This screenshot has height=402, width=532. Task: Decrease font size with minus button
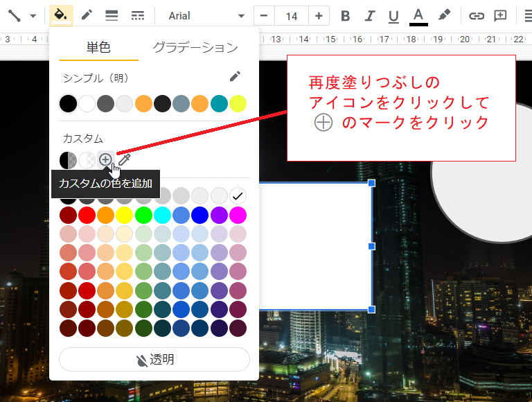tap(264, 16)
